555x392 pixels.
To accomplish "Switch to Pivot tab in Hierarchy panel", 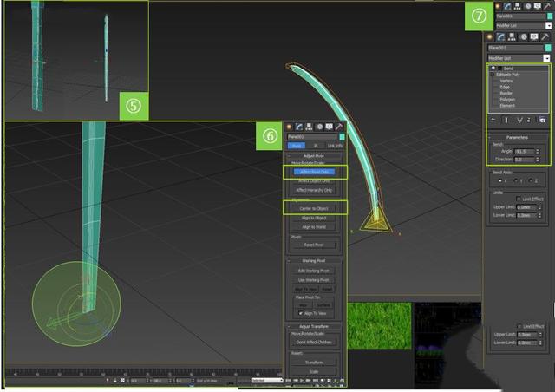I will (x=297, y=146).
